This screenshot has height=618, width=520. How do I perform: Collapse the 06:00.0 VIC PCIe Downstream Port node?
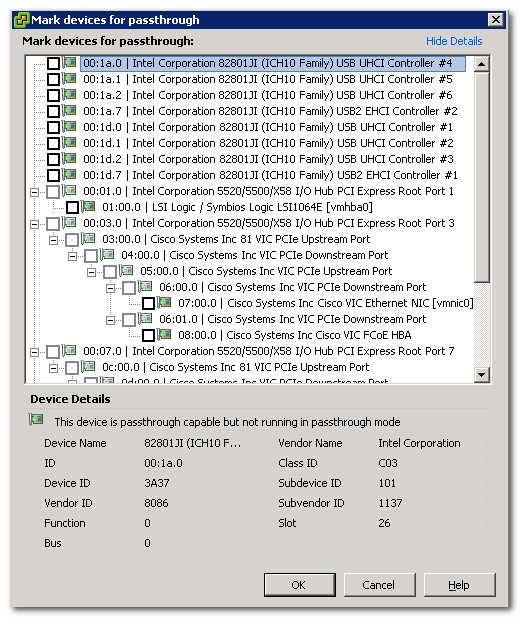(x=110, y=288)
